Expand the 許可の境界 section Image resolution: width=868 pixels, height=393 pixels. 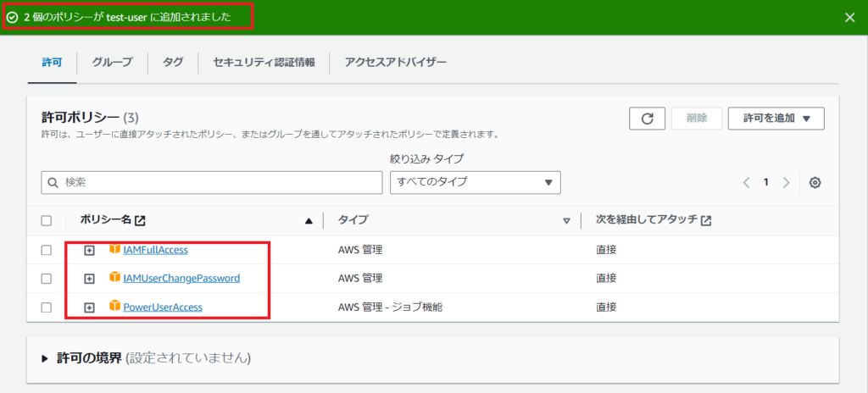45,358
